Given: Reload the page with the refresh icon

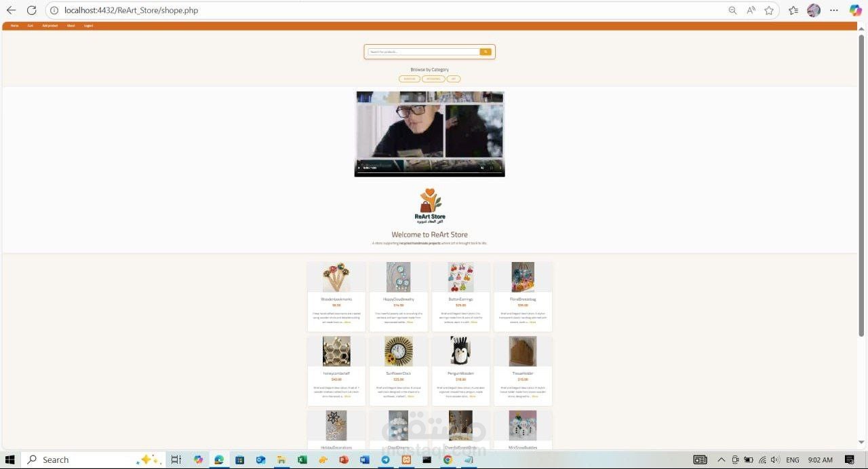Looking at the screenshot, I should pos(32,10).
